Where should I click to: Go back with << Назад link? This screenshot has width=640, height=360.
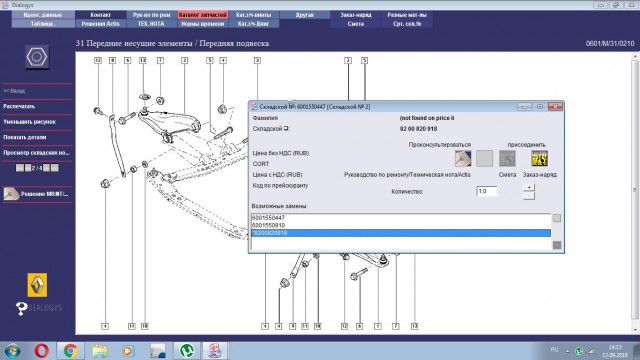click(14, 91)
